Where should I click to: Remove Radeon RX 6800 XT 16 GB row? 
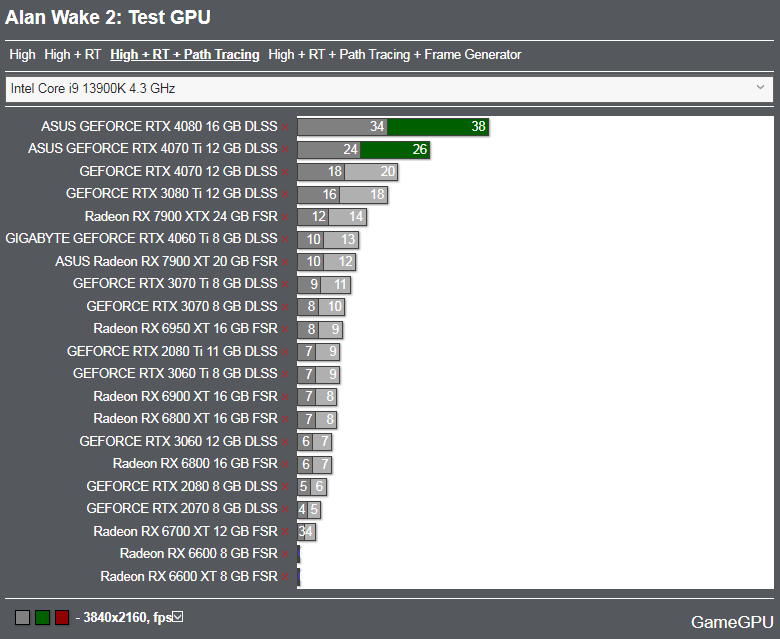pyautogui.click(x=285, y=420)
